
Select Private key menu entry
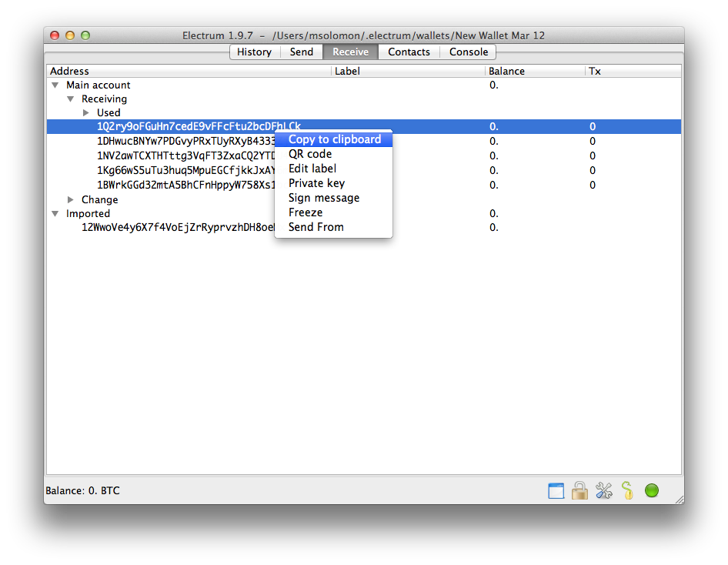(x=334, y=183)
